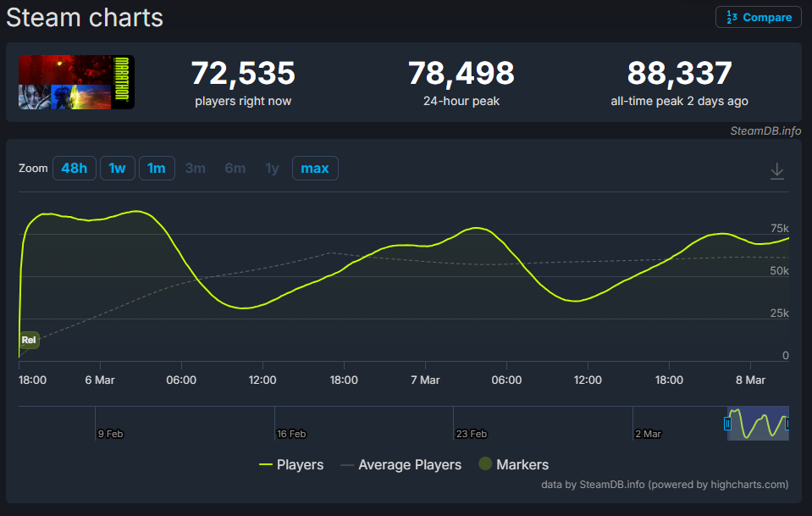The height and width of the screenshot is (516, 812).
Task: Click navigator timeline near 16 Feb
Action: click(291, 434)
